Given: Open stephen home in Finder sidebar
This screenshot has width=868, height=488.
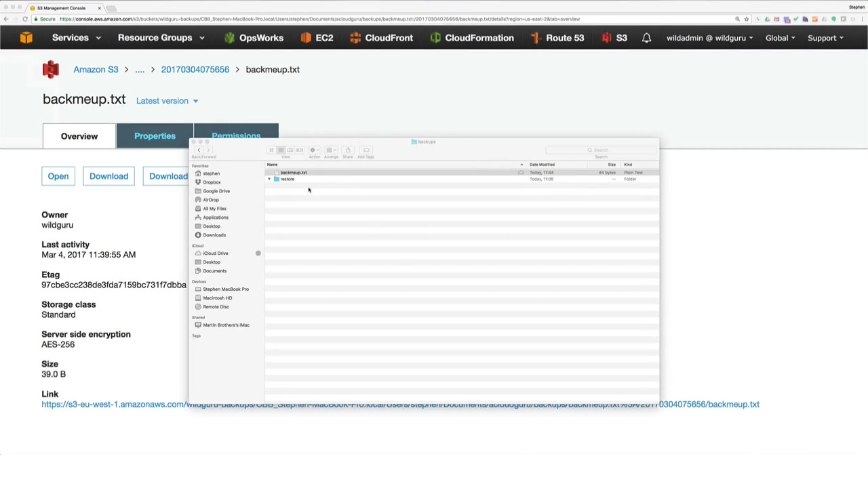Looking at the screenshot, I should pos(211,174).
